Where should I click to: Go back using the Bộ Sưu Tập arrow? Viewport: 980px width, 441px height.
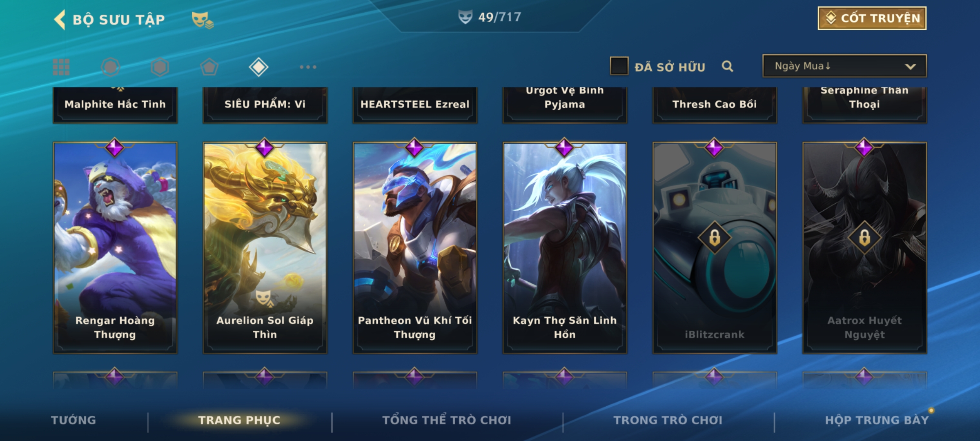[60, 20]
